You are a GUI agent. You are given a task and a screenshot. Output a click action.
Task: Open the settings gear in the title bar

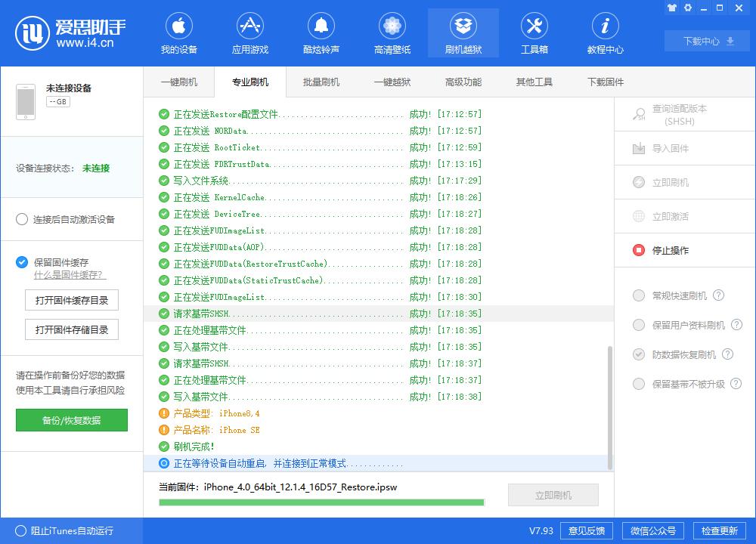(x=688, y=7)
